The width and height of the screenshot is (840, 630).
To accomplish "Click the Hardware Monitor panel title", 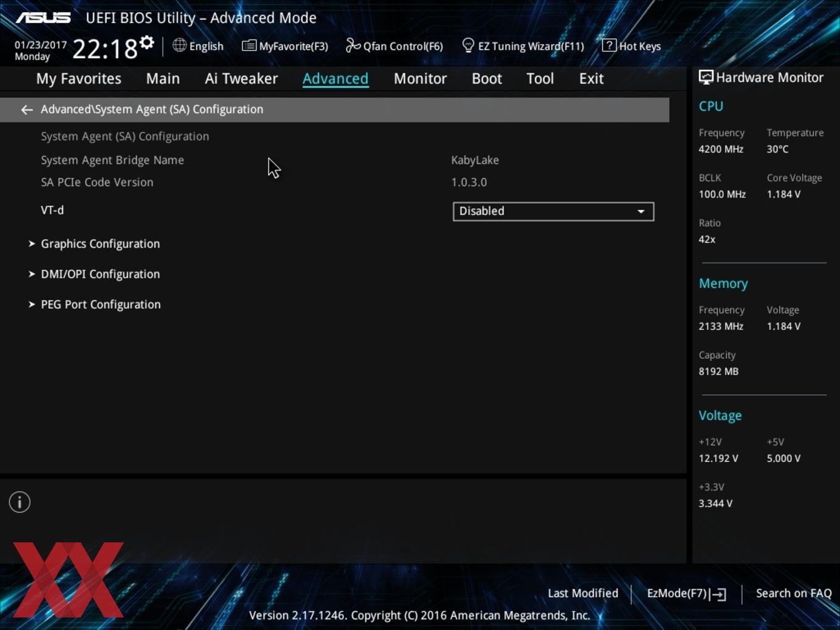I will [x=770, y=78].
